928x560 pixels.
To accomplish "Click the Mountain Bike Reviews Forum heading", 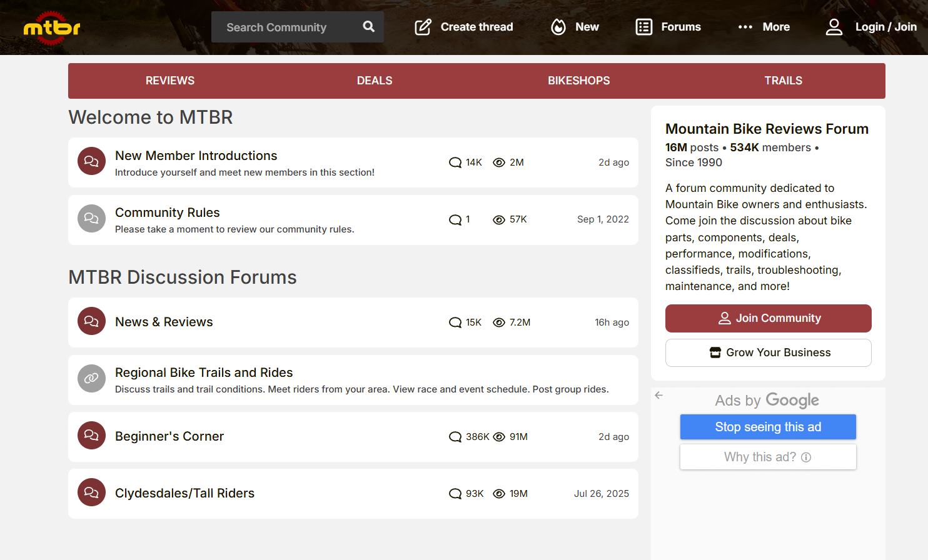I will pyautogui.click(x=767, y=129).
